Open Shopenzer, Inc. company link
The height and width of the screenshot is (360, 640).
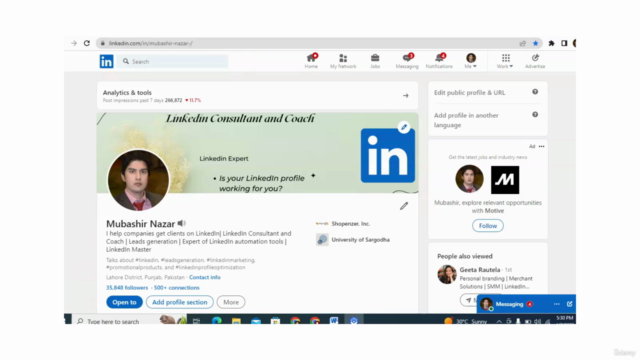click(351, 224)
